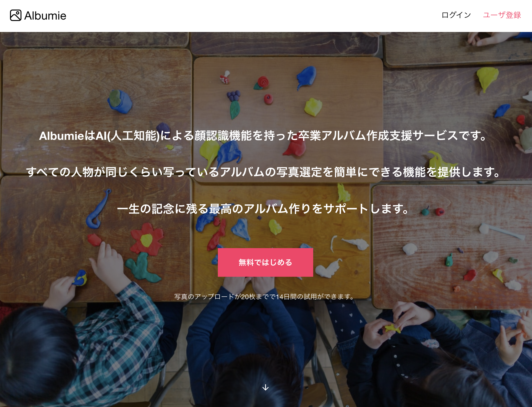Click the 無料ではじめる button

(265, 262)
